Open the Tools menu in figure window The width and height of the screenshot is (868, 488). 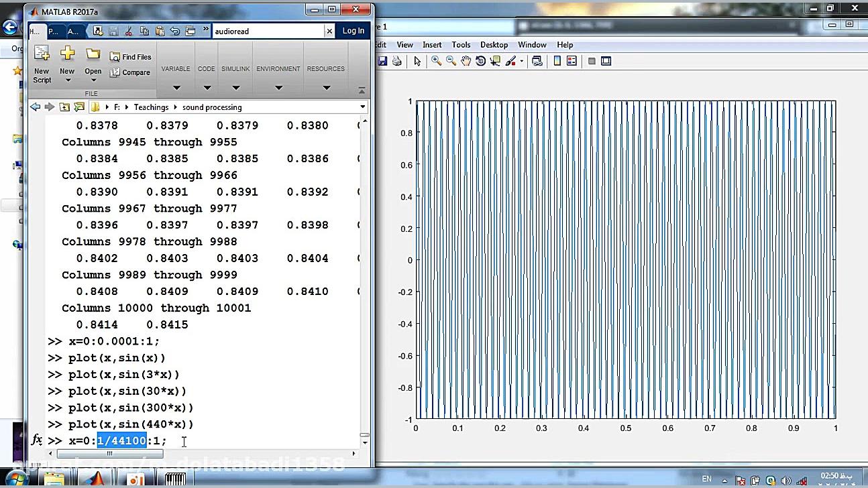(x=461, y=45)
